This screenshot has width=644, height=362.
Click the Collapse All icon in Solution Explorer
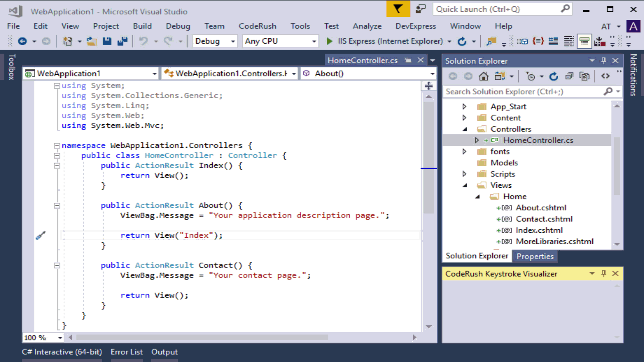(x=569, y=76)
